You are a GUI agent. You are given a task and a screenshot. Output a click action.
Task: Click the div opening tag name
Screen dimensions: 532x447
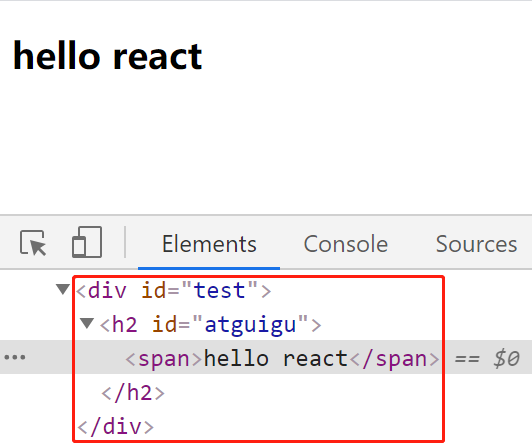coord(107,291)
